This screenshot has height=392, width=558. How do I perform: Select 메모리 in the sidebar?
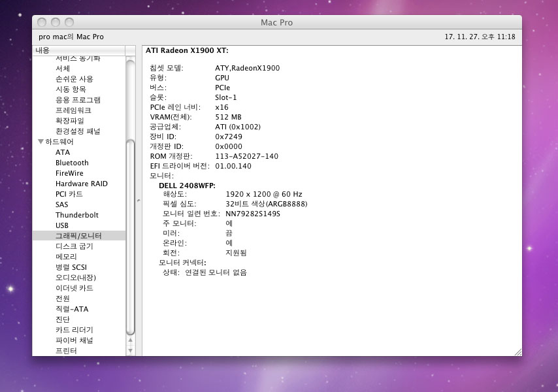point(67,257)
